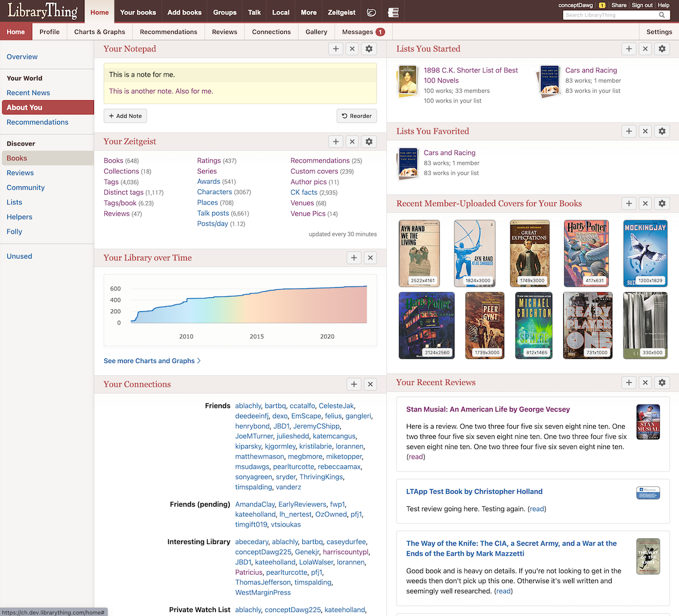Open the More dropdown in the main navigation
Screen dimensions: 679x616
(308, 11)
